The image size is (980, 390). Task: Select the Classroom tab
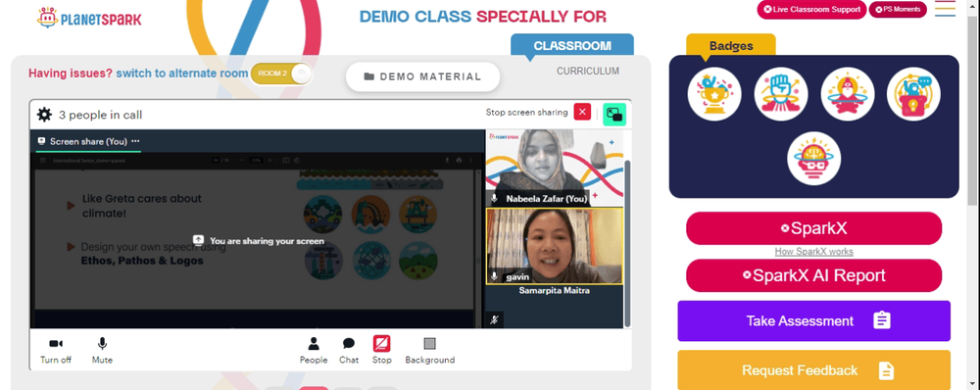(x=572, y=46)
